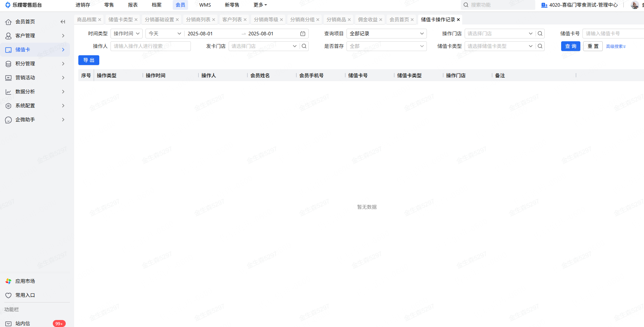Open the 操作门店 store dropdown
644x327 pixels.
tap(500, 34)
